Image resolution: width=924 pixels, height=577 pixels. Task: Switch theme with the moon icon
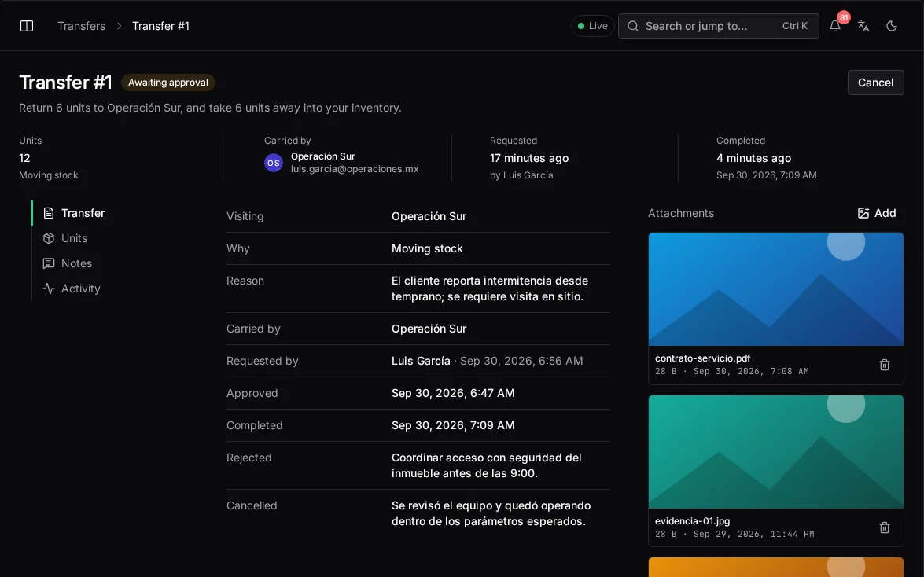[892, 26]
